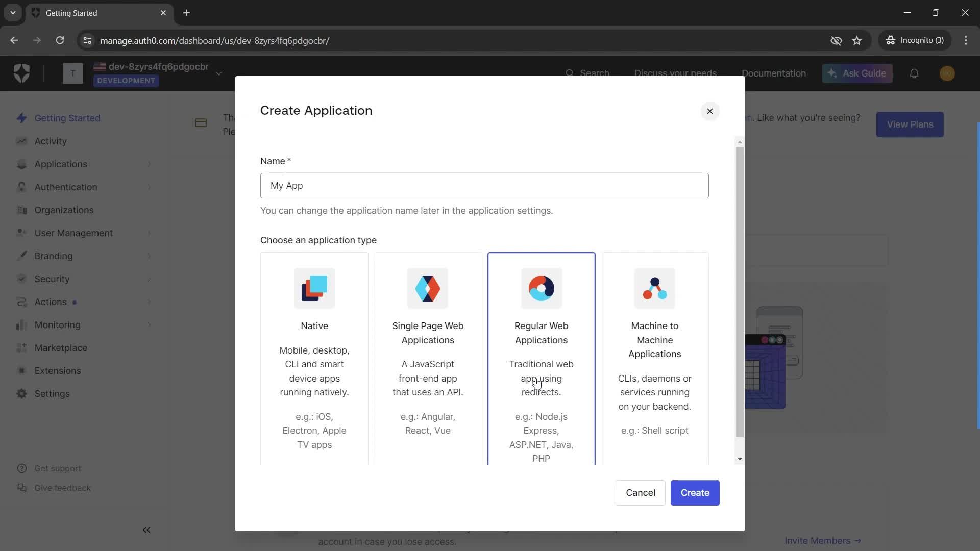Image resolution: width=980 pixels, height=551 pixels.
Task: Click the dialog scroll-up arrow
Action: click(x=740, y=142)
